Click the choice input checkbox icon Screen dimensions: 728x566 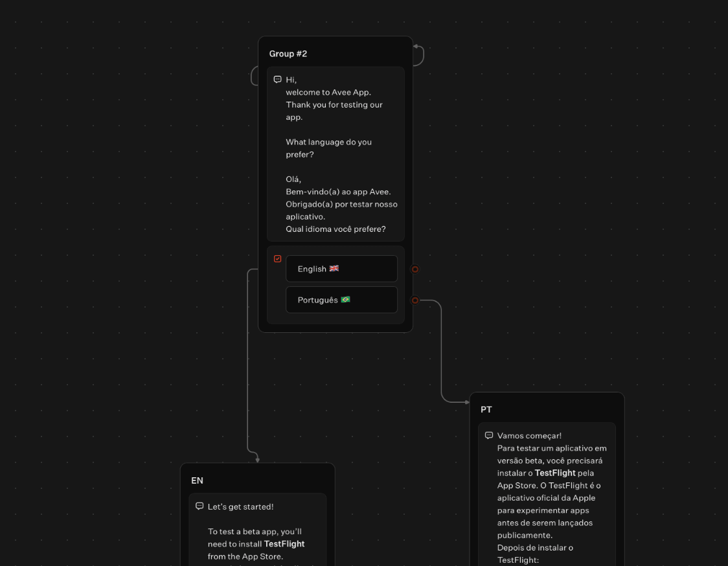click(278, 258)
